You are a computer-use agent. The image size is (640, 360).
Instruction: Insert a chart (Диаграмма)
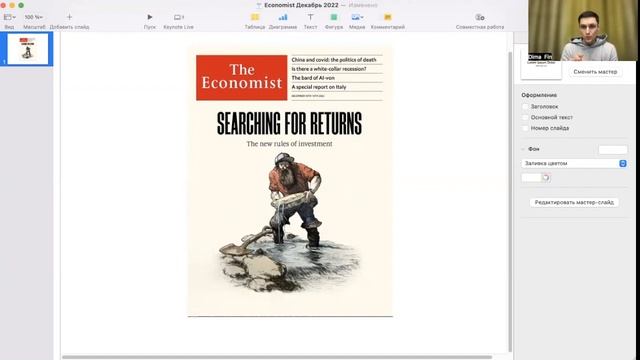[282, 17]
